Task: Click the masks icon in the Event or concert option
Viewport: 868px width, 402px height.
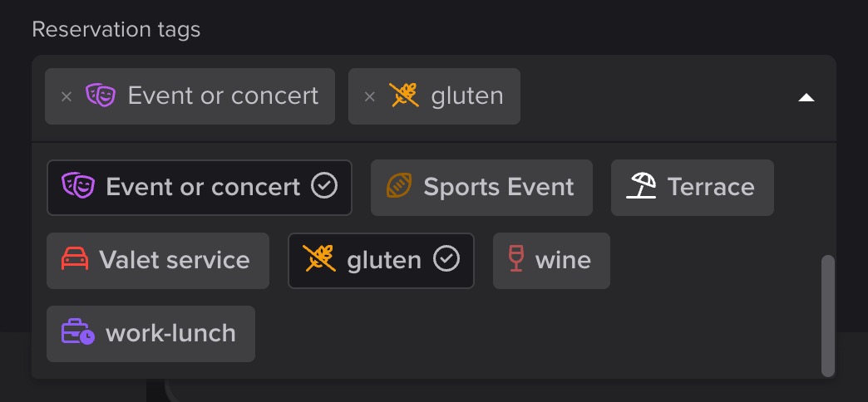Action: pyautogui.click(x=77, y=187)
